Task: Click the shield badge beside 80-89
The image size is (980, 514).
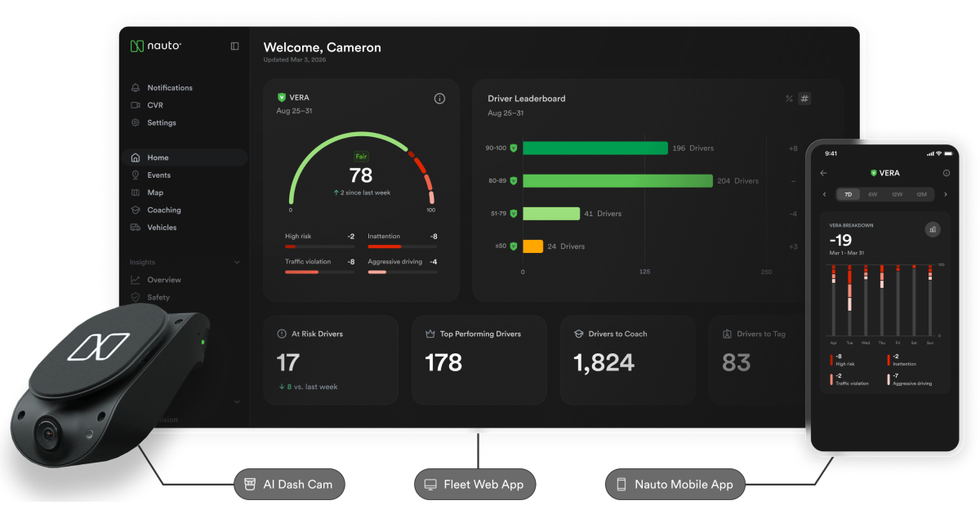Action: pos(514,181)
